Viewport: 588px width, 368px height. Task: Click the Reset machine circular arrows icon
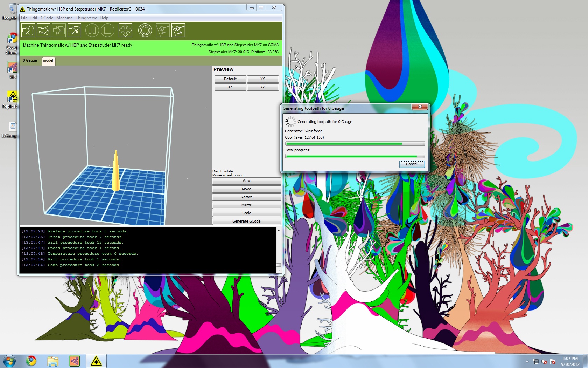145,30
